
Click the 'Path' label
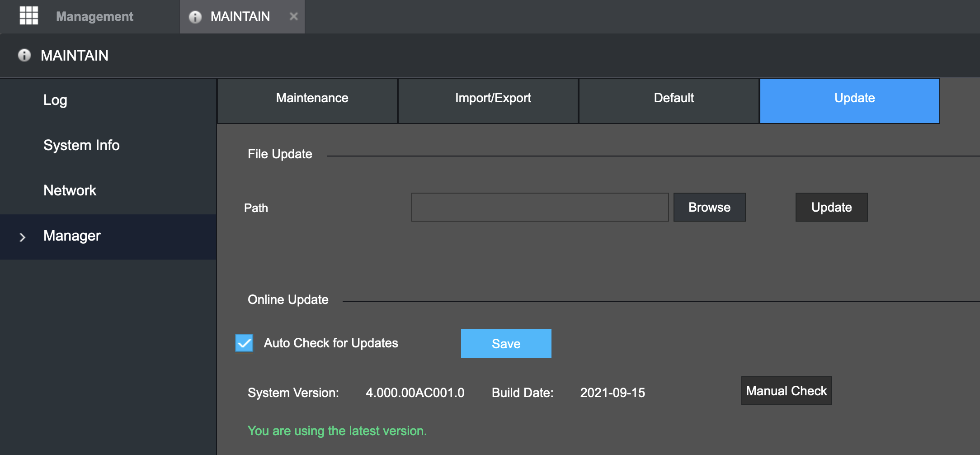click(x=256, y=208)
